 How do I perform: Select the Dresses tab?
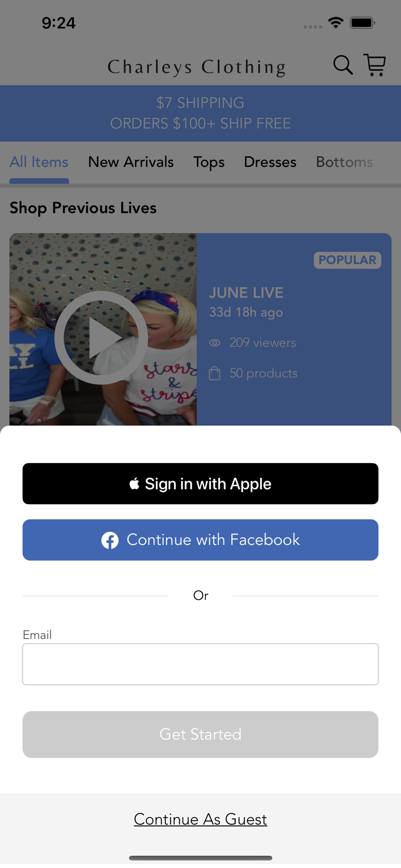pyautogui.click(x=270, y=162)
